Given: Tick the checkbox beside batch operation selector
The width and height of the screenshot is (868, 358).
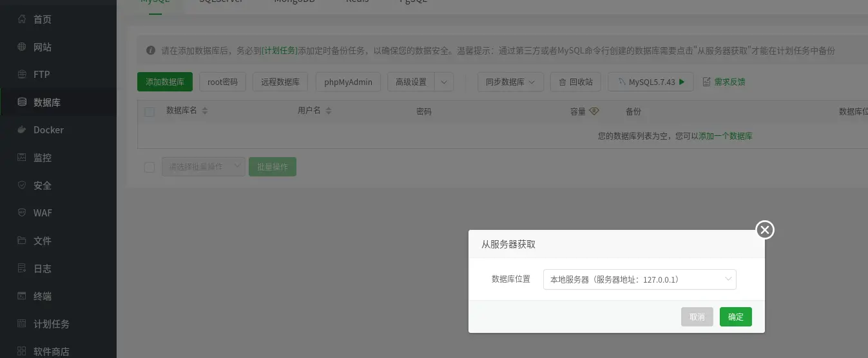Looking at the screenshot, I should [x=149, y=167].
